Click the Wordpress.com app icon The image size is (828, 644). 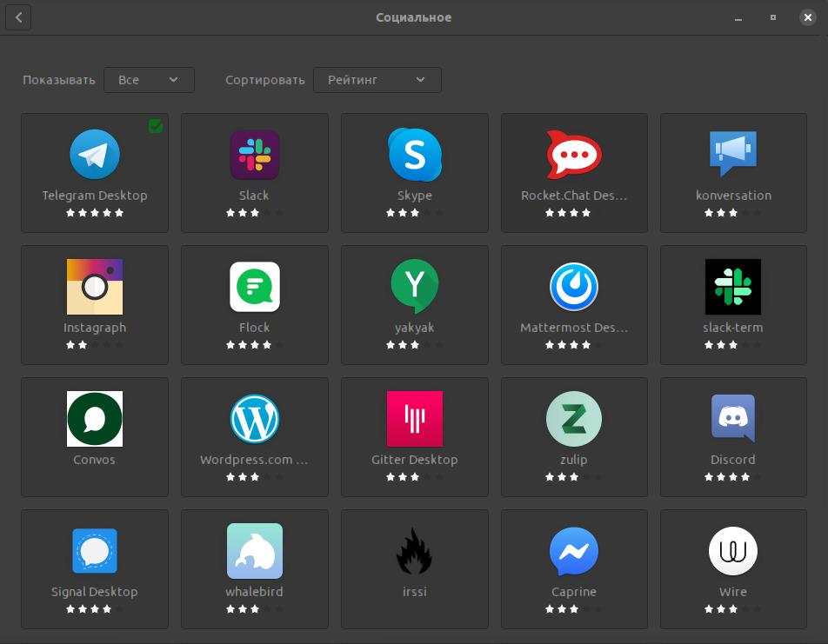click(254, 418)
